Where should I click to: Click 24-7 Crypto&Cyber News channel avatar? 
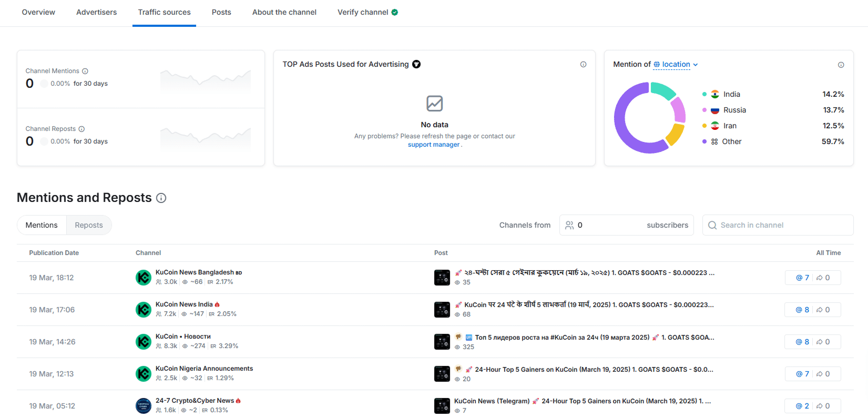[144, 406]
